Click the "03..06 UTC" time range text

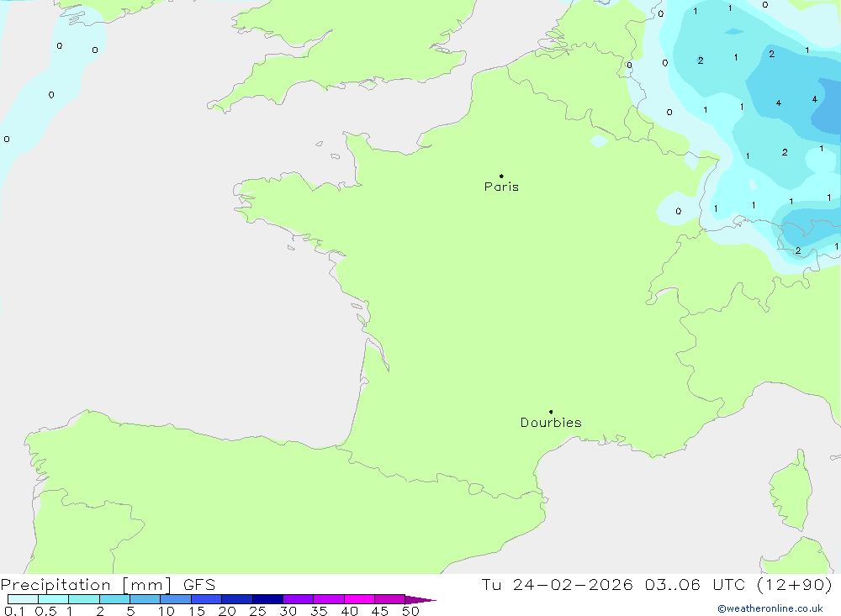point(685,585)
